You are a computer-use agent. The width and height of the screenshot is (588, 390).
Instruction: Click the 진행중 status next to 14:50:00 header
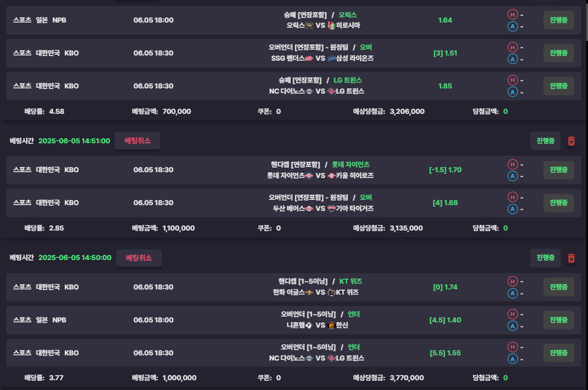[x=545, y=258]
